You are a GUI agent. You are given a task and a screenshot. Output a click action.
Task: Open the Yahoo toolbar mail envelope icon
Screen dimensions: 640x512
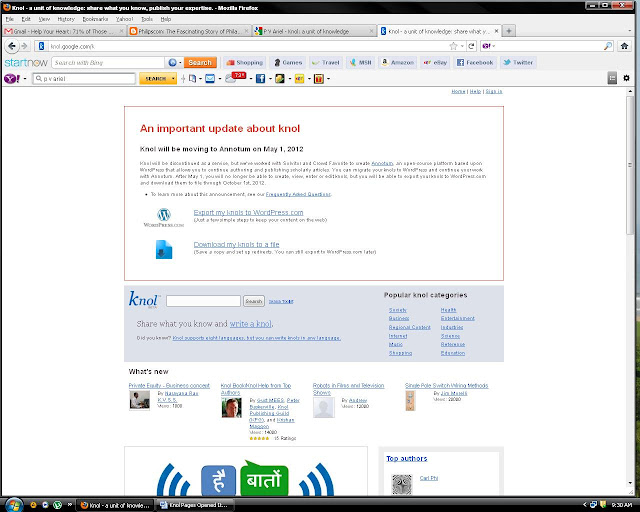(210, 78)
